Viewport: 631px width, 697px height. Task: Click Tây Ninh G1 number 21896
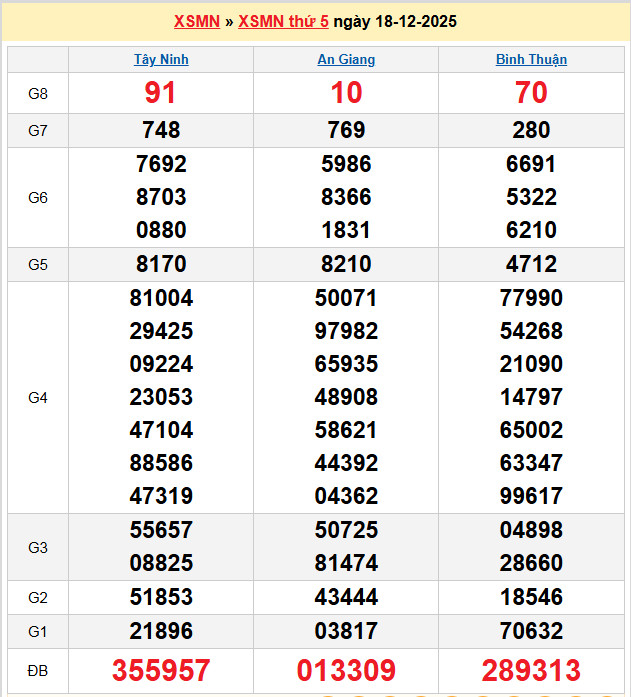click(161, 631)
